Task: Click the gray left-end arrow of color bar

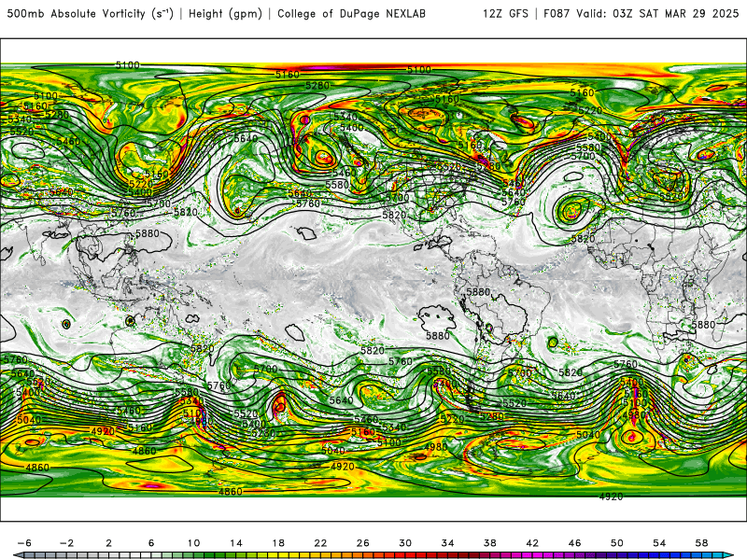Action: point(17,555)
